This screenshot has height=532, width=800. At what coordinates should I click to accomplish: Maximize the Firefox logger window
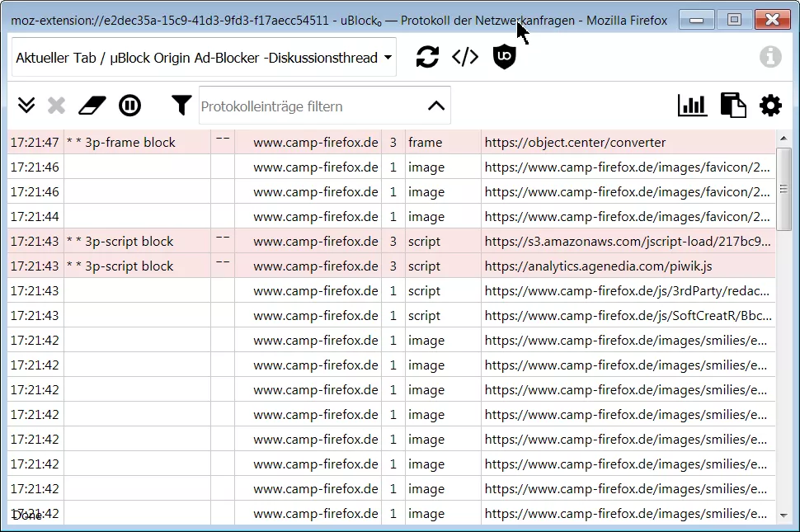(x=734, y=20)
